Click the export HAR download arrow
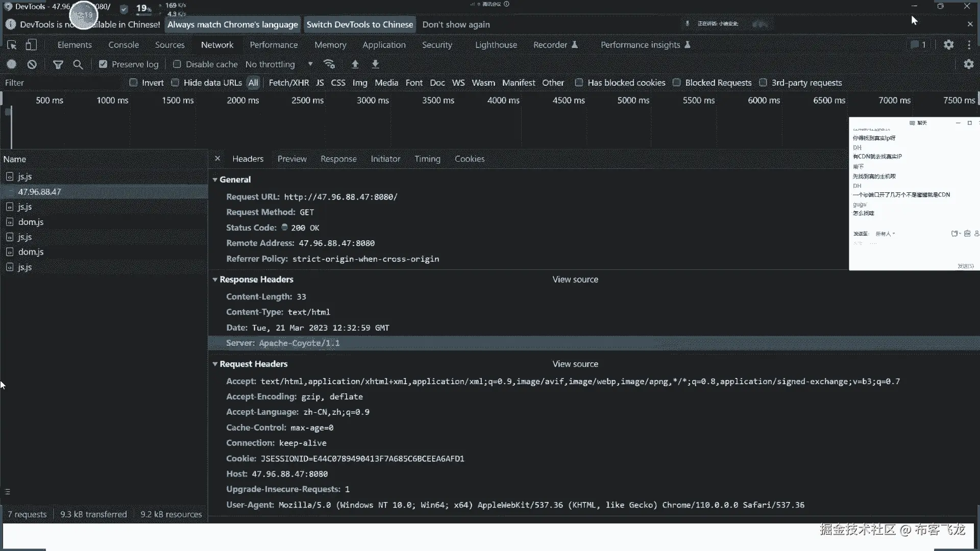This screenshot has height=551, width=980. (375, 64)
